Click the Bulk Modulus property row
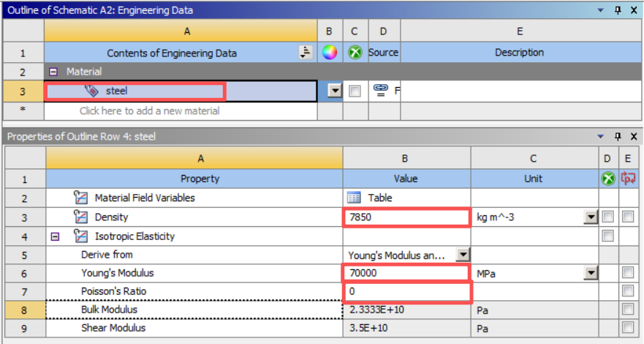 pos(194,310)
